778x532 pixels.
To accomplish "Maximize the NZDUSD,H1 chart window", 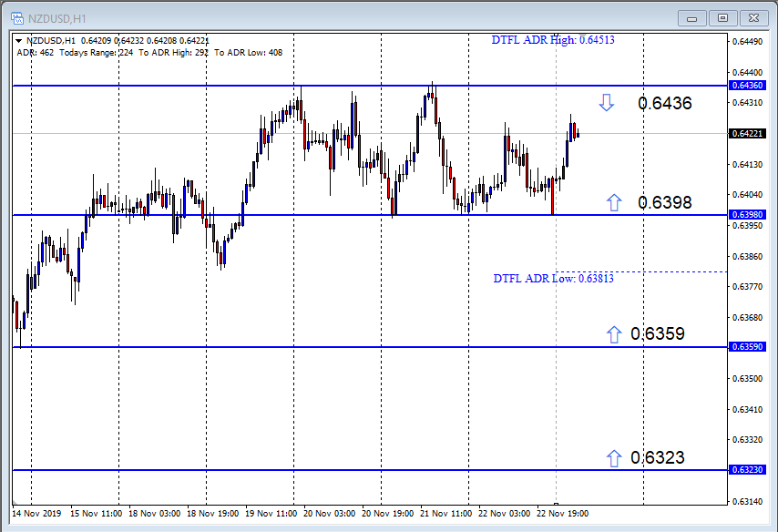I will pyautogui.click(x=722, y=18).
